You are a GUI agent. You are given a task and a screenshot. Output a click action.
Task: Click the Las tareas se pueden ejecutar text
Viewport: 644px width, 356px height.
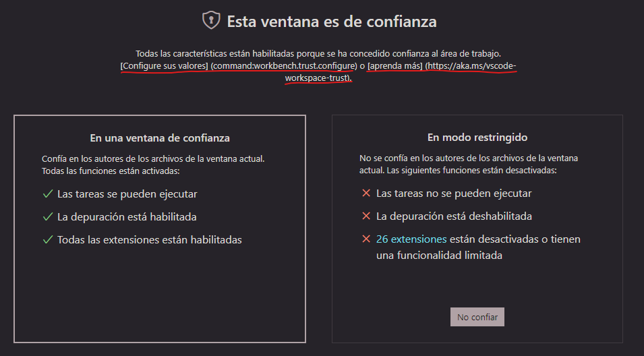127,194
